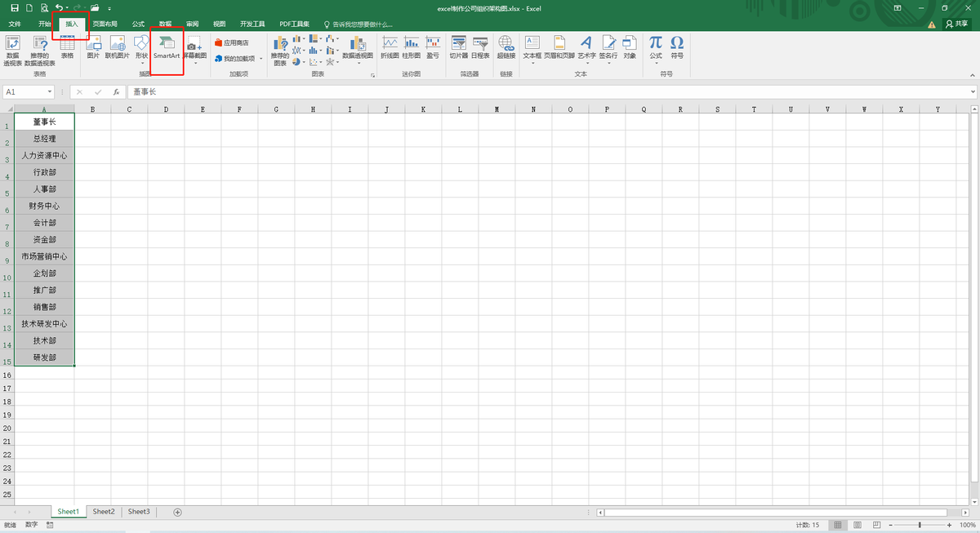Insert a Symbol (符号) with the omega icon
This screenshot has width=980, height=533.
[677, 47]
